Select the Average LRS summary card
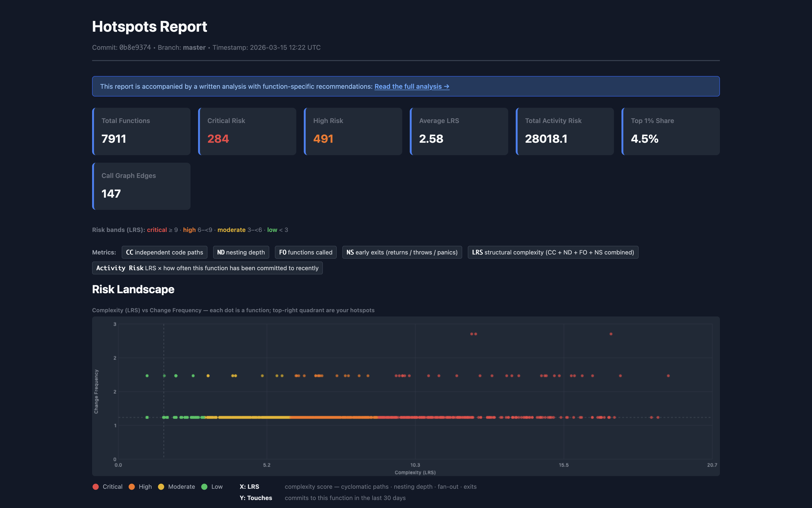Viewport: 812px width, 508px height. click(x=459, y=131)
